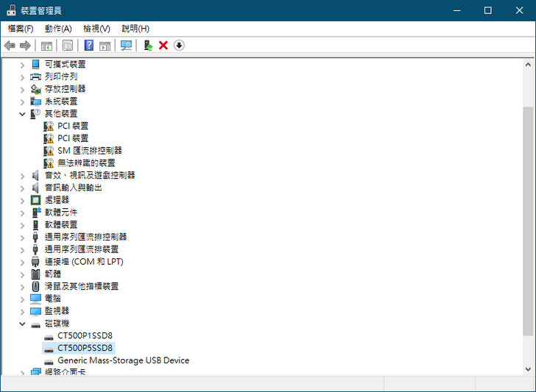Expand the 可攜式裝置 node
536x392 pixels.
click(x=22, y=65)
